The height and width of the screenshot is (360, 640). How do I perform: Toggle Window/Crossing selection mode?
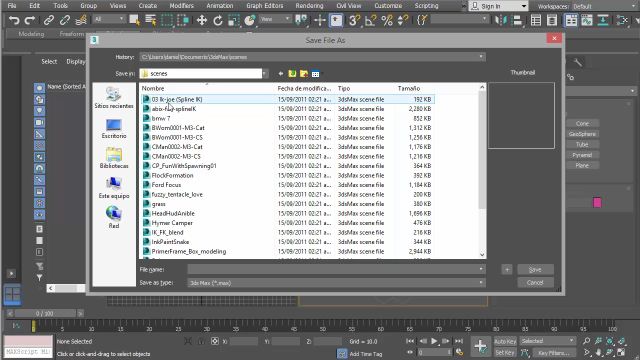pos(182,20)
